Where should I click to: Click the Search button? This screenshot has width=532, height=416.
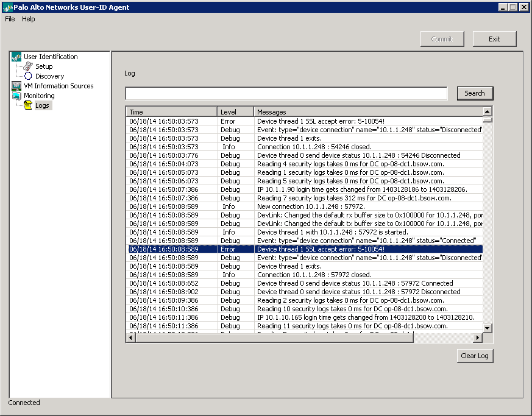[x=475, y=93]
